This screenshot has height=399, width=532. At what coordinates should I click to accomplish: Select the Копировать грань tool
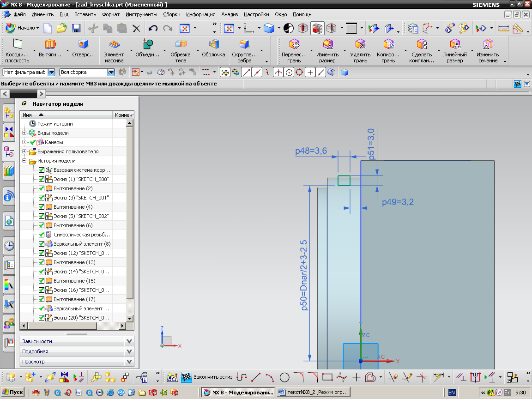[388, 51]
